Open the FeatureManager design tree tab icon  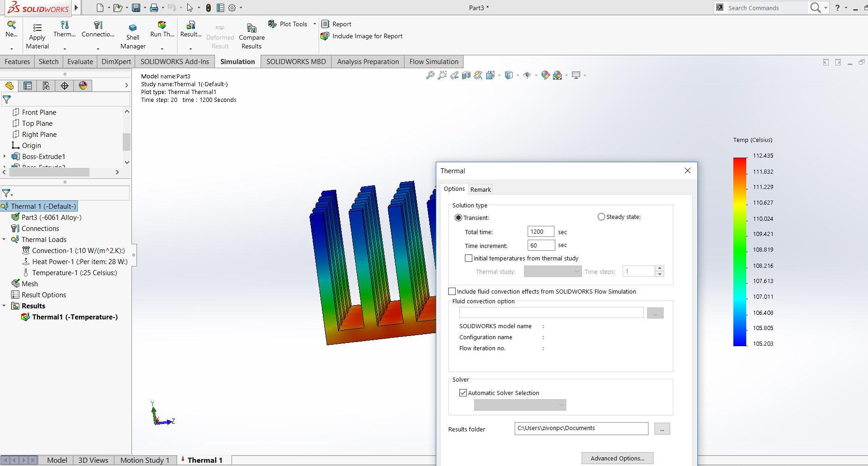pos(9,86)
